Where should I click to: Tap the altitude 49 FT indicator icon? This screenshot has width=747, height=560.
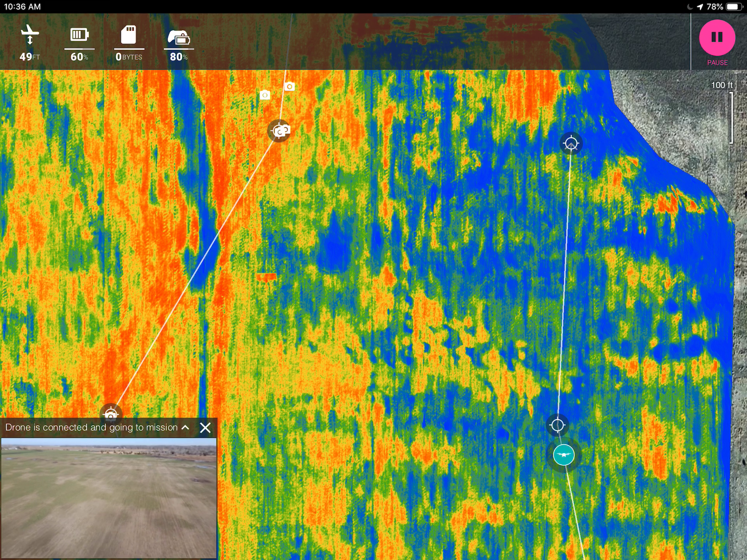pyautogui.click(x=30, y=35)
